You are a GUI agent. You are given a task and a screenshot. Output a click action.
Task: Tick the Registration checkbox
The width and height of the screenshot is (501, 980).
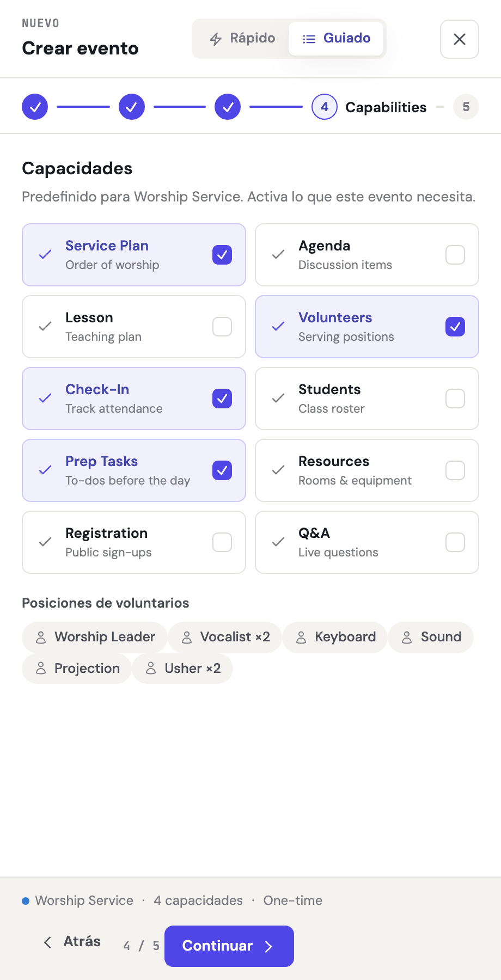[222, 542]
